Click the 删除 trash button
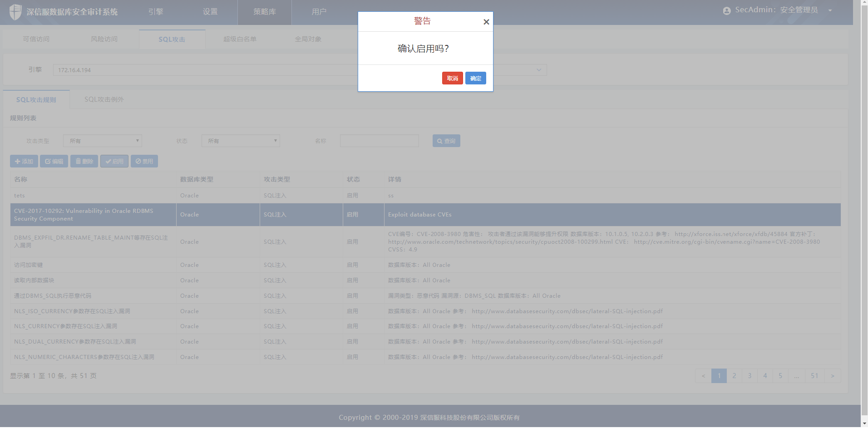Screen dimensions: 868x428 [x=84, y=162]
